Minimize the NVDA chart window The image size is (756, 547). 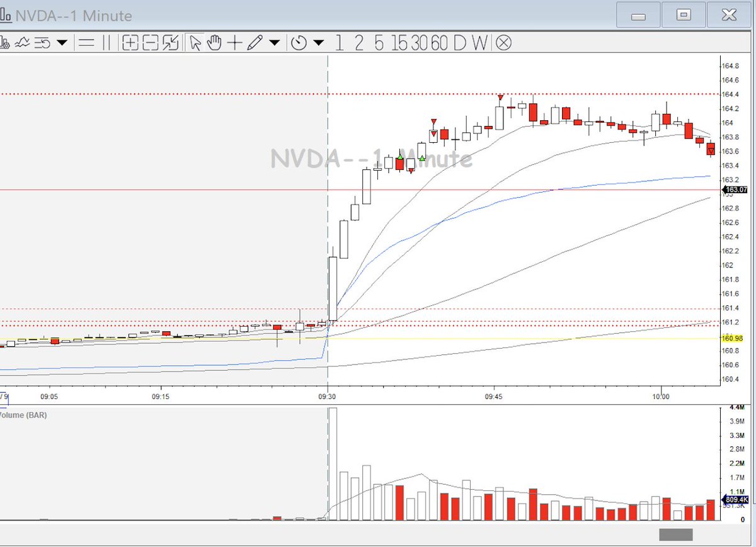638,14
